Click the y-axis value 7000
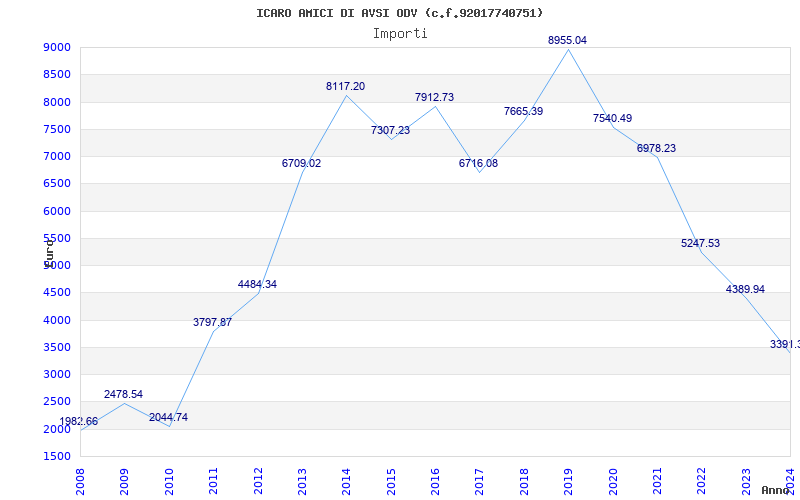Image resolution: width=800 pixels, height=500 pixels. coord(57,156)
